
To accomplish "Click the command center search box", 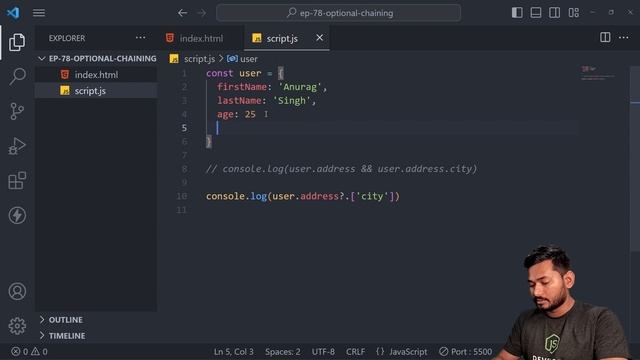I will [338, 13].
